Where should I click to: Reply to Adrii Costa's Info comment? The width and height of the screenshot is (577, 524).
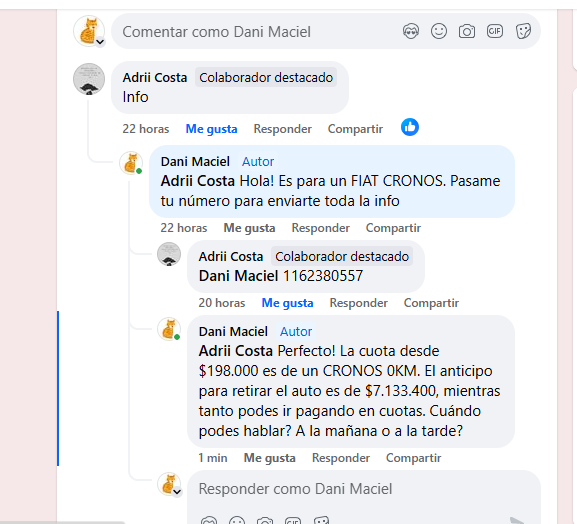click(282, 129)
